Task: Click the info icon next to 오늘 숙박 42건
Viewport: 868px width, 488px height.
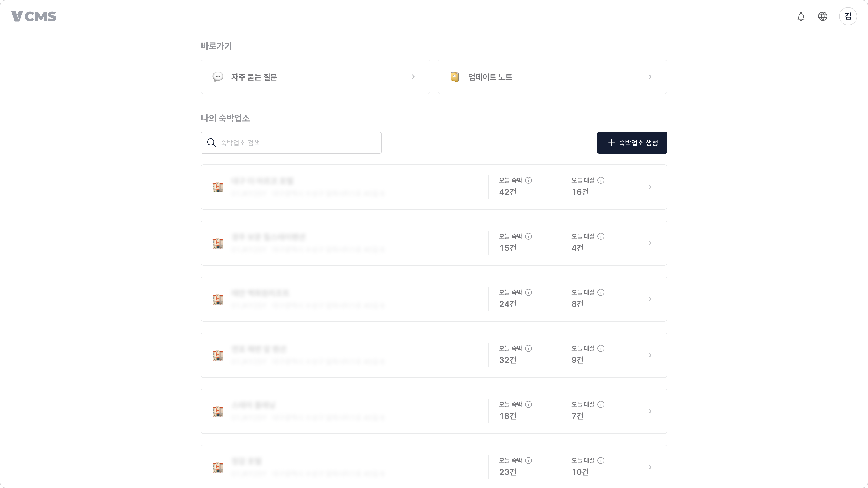Action: pyautogui.click(x=528, y=181)
